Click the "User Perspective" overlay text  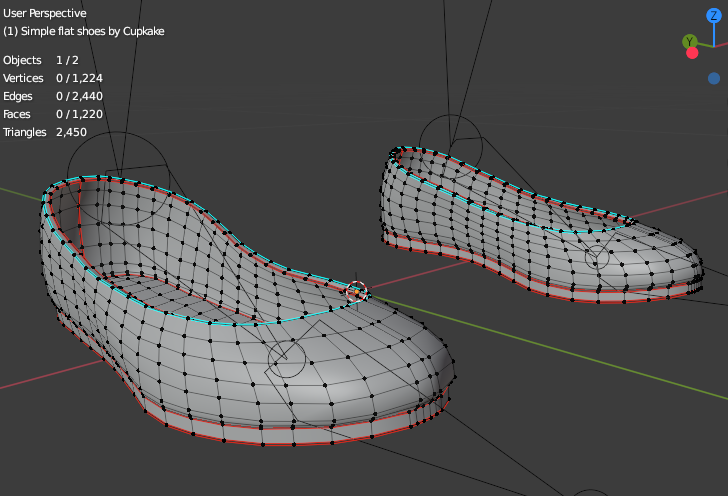pos(45,13)
